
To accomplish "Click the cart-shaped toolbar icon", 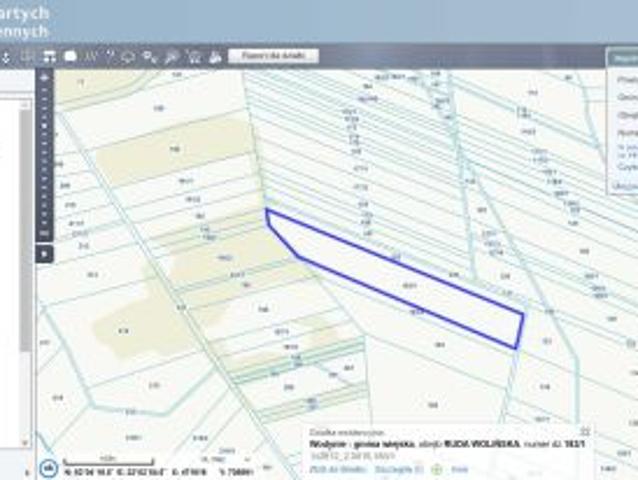I will [194, 57].
